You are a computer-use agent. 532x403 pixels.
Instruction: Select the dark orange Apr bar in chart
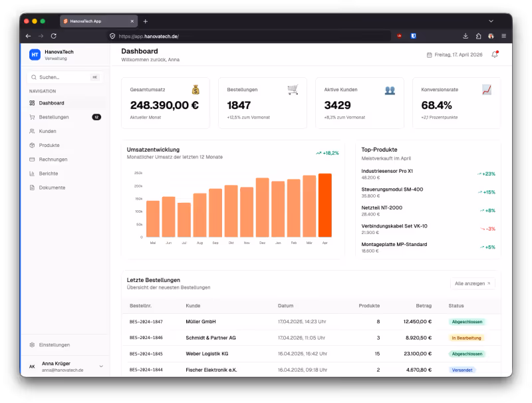(325, 205)
